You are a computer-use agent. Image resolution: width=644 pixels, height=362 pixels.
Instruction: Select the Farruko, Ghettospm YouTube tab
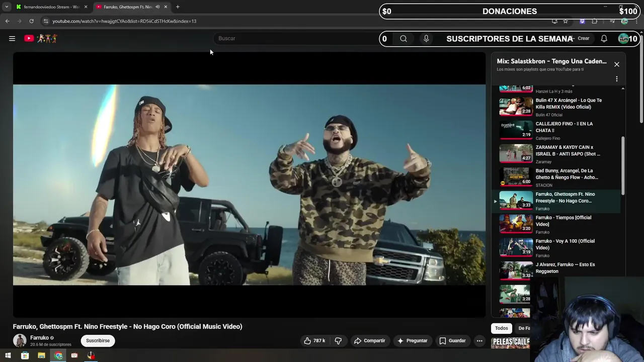point(131,7)
